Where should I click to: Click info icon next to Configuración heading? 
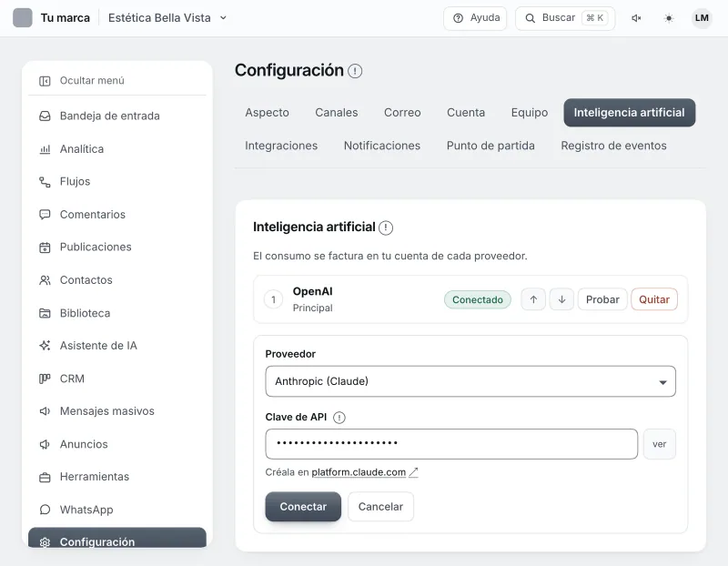(x=355, y=71)
